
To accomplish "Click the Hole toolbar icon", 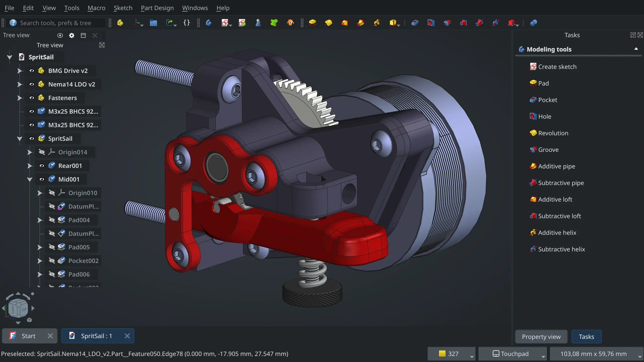I will 431,23.
